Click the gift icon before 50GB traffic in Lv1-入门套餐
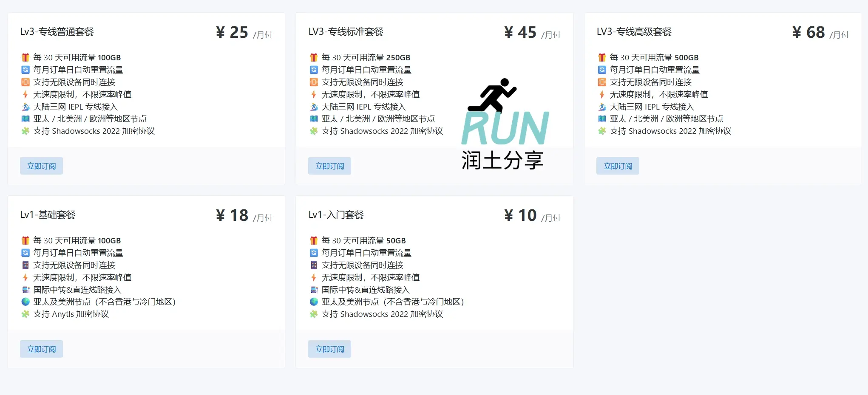 click(313, 240)
